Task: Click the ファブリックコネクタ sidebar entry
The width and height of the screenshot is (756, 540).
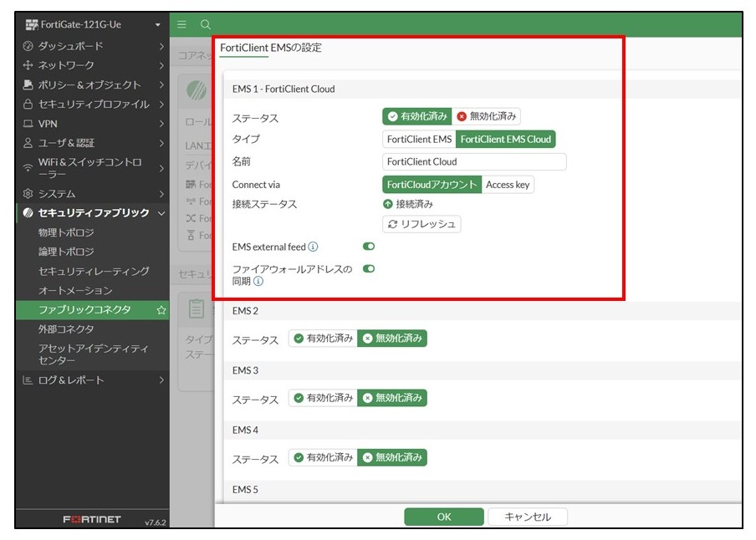Action: (93, 310)
